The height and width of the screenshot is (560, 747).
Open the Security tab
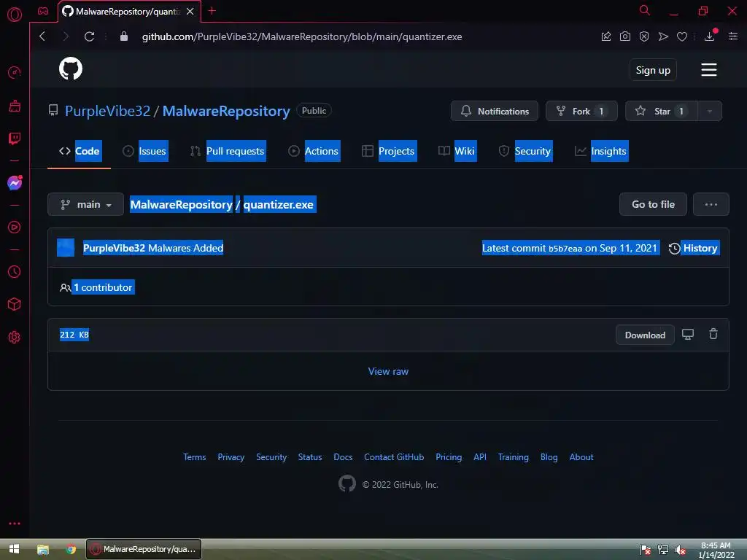(x=525, y=151)
